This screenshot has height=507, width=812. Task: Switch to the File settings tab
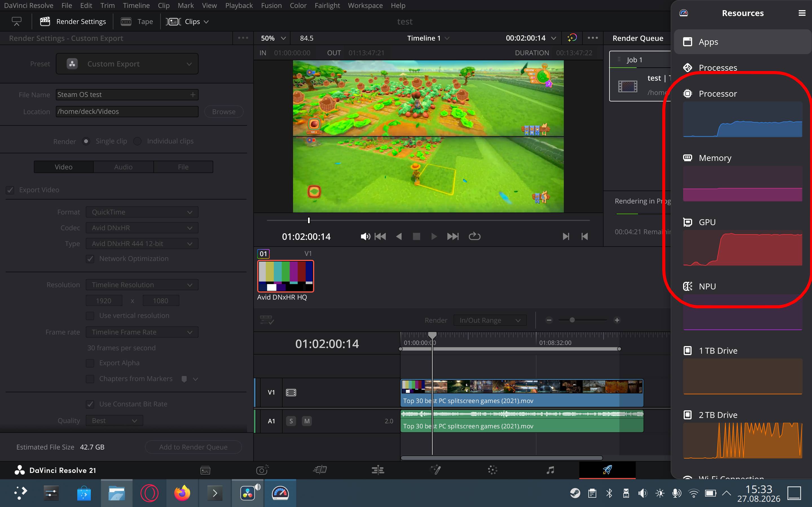(x=183, y=167)
